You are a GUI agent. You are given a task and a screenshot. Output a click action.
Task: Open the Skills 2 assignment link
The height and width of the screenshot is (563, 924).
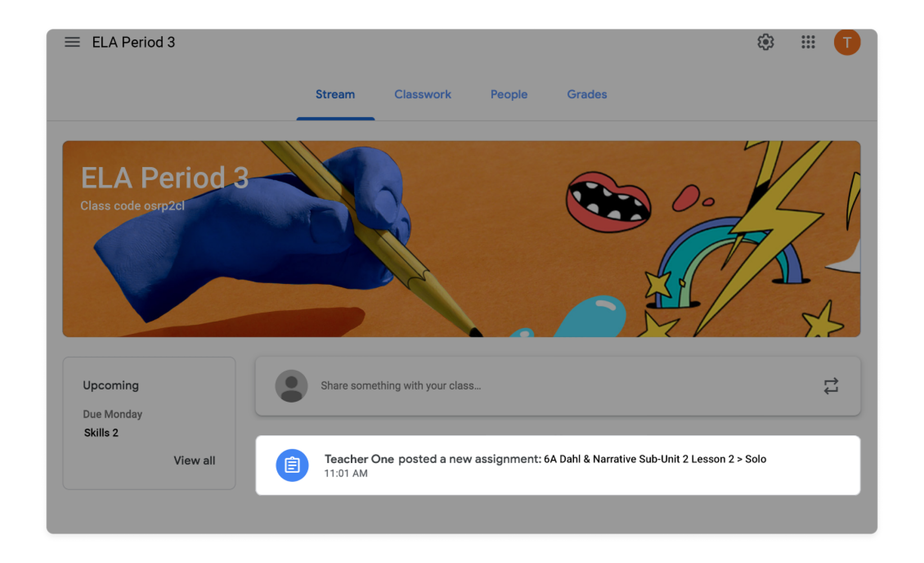point(101,433)
